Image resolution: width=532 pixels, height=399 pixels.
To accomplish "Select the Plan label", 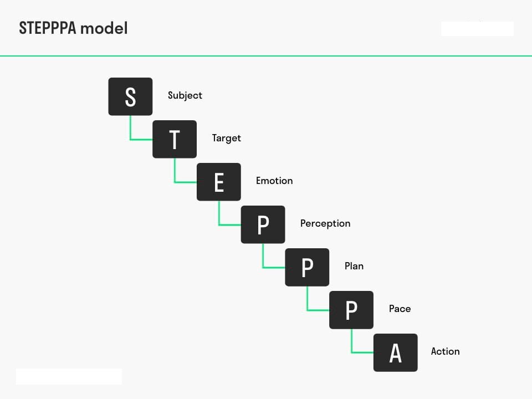I will [354, 266].
